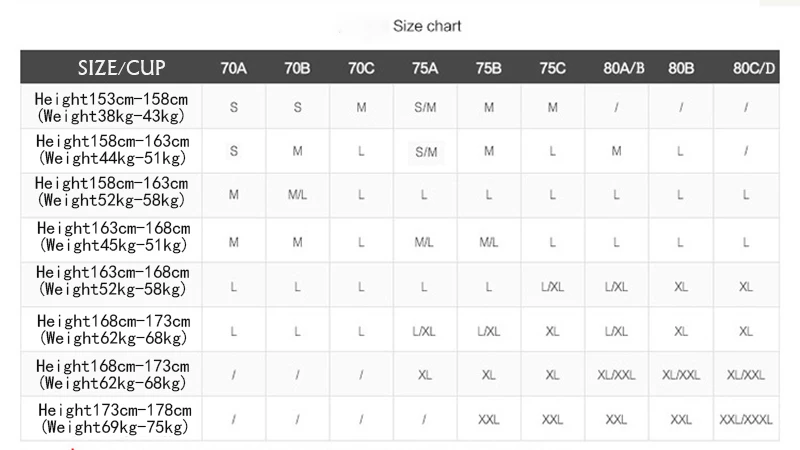The height and width of the screenshot is (450, 800).
Task: Click the 80B column header
Action: pos(681,68)
